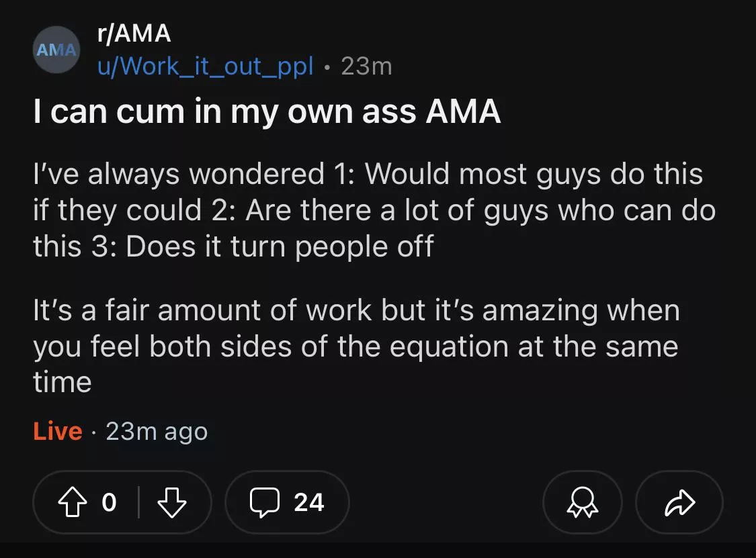756x558 pixels.
Task: Click the r/AMA community avatar
Action: pos(56,50)
